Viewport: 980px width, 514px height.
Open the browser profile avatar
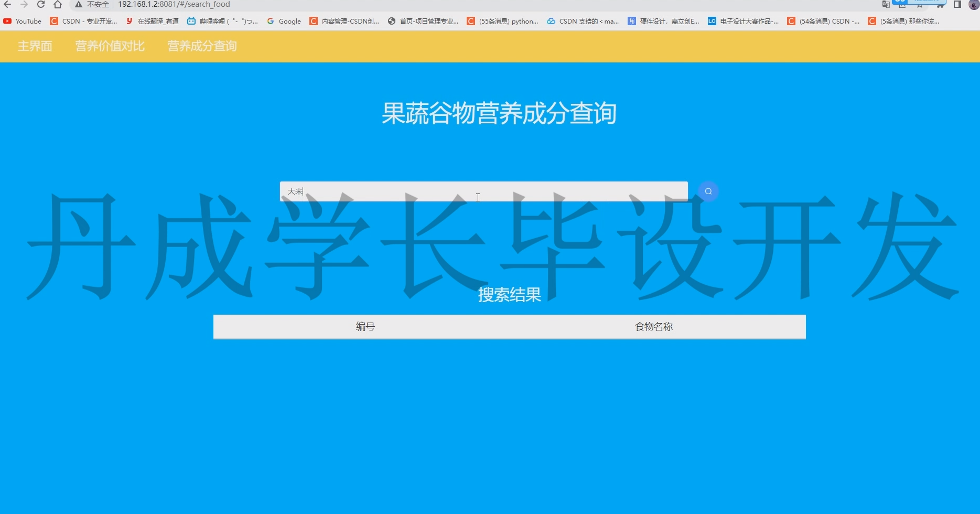tap(974, 5)
